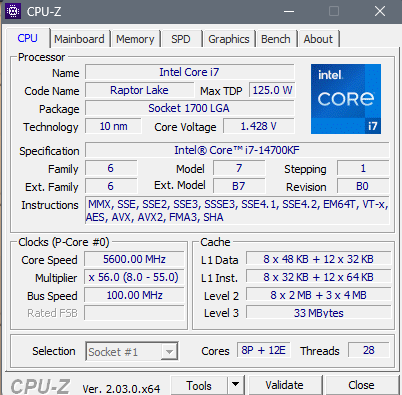The width and height of the screenshot is (402, 395).
Task: Select the SPD tab
Action: [180, 39]
